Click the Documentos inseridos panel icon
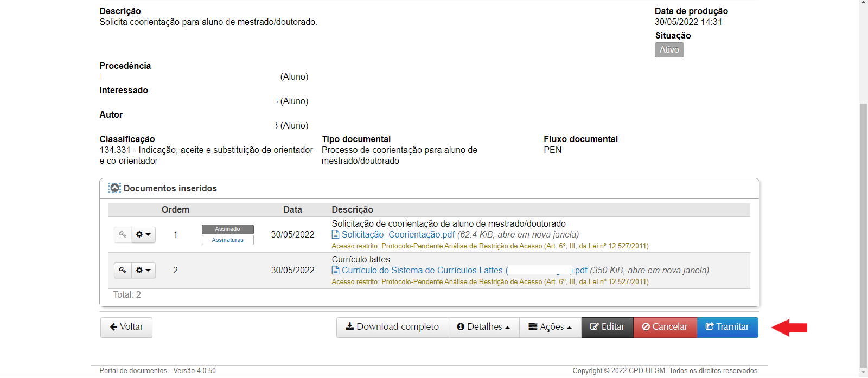The height and width of the screenshot is (378, 868). point(114,188)
